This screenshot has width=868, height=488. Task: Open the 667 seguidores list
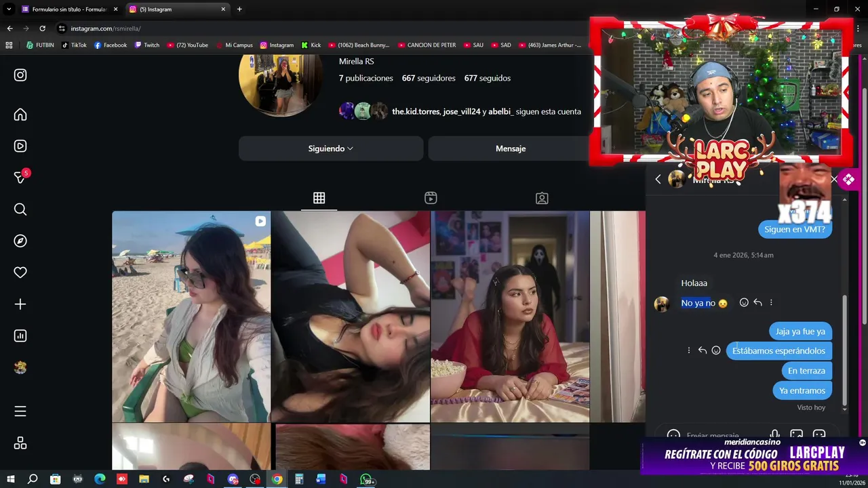tap(429, 78)
